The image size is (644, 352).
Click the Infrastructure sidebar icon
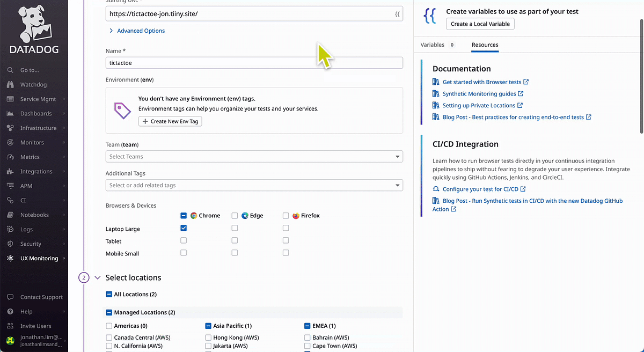click(x=10, y=128)
